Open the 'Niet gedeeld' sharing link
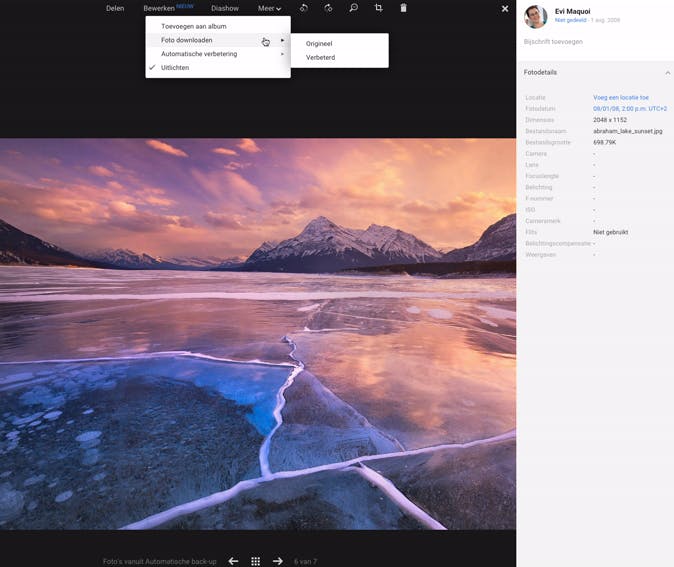The height and width of the screenshot is (567, 674). (x=569, y=20)
